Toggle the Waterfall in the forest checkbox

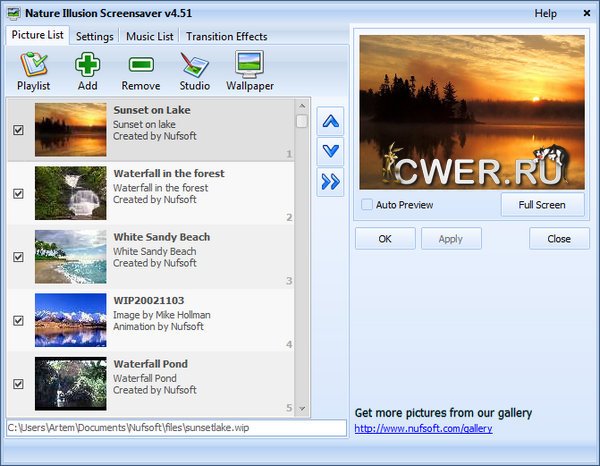[18, 193]
